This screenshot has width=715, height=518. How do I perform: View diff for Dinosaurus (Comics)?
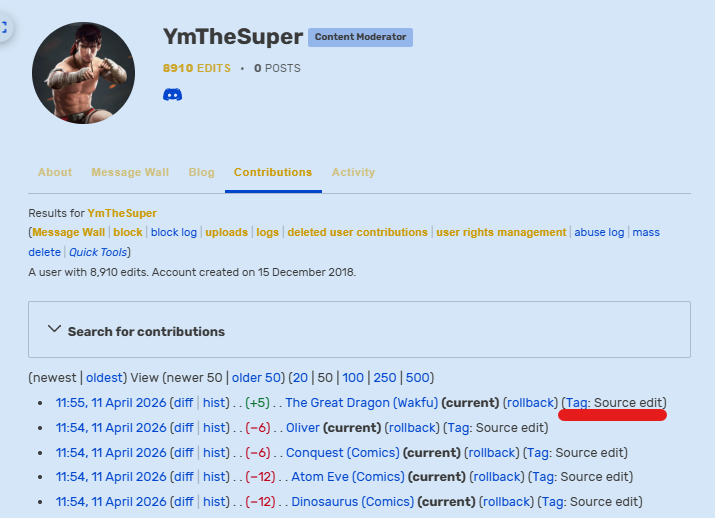click(x=183, y=502)
